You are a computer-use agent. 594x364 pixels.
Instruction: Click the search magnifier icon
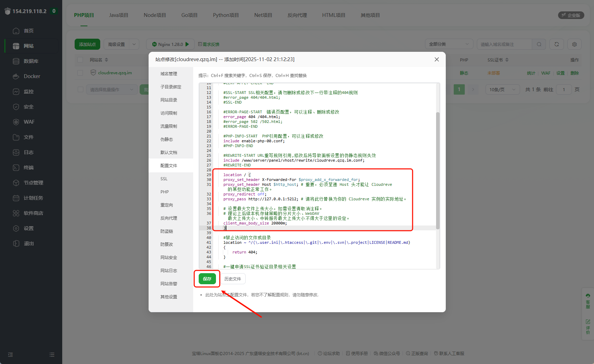pyautogui.click(x=539, y=44)
